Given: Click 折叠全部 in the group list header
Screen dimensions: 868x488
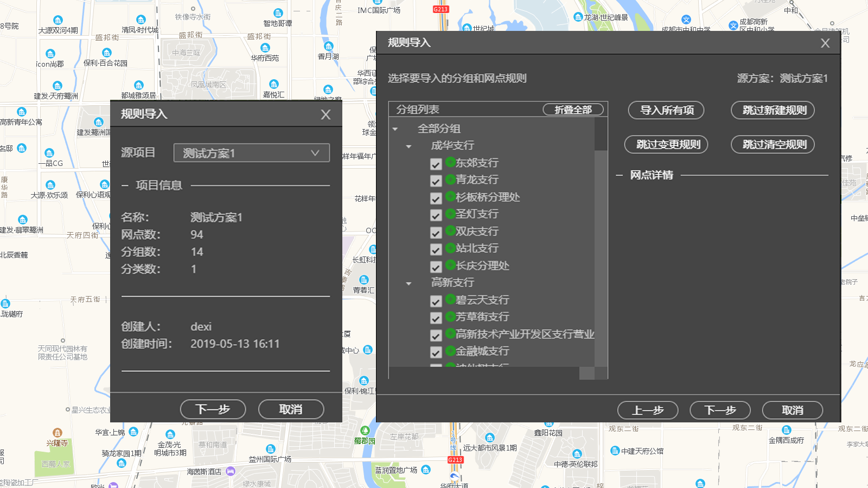Looking at the screenshot, I should pos(573,110).
